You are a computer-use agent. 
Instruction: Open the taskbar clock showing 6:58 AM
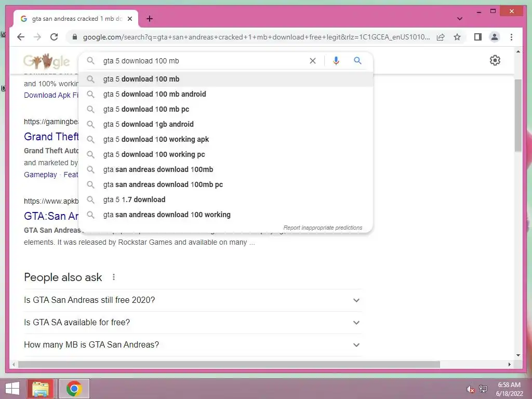click(x=509, y=389)
